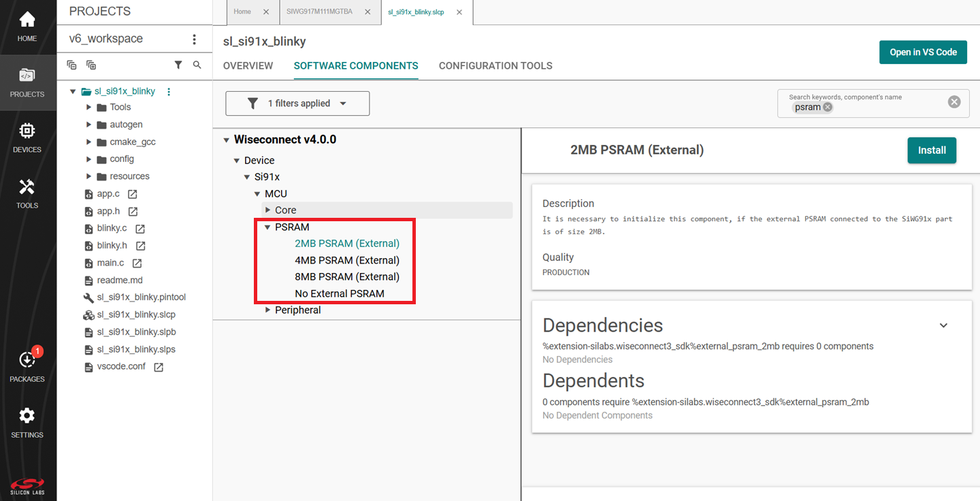Switch to Configuration Tools tab
The width and height of the screenshot is (980, 501).
pyautogui.click(x=495, y=66)
